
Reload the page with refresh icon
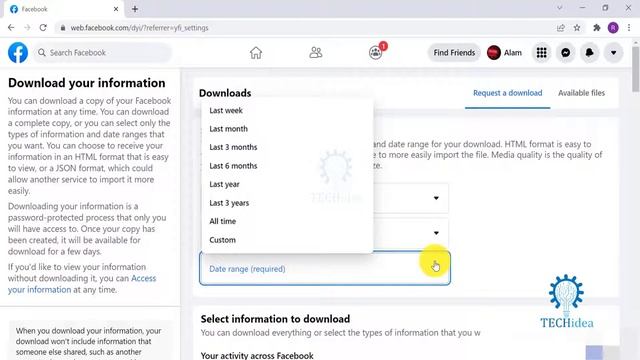43,28
